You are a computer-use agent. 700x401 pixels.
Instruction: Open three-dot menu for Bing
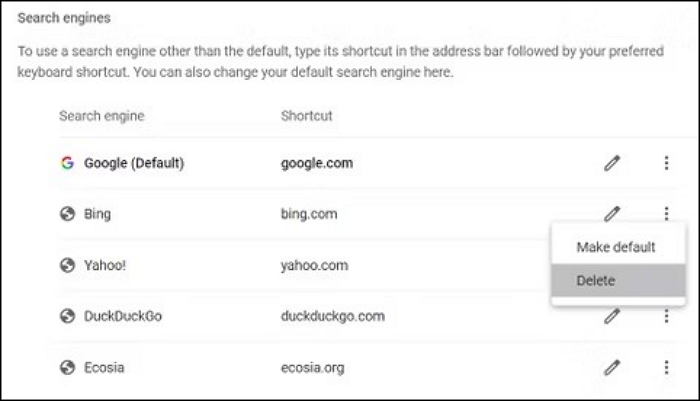666,213
